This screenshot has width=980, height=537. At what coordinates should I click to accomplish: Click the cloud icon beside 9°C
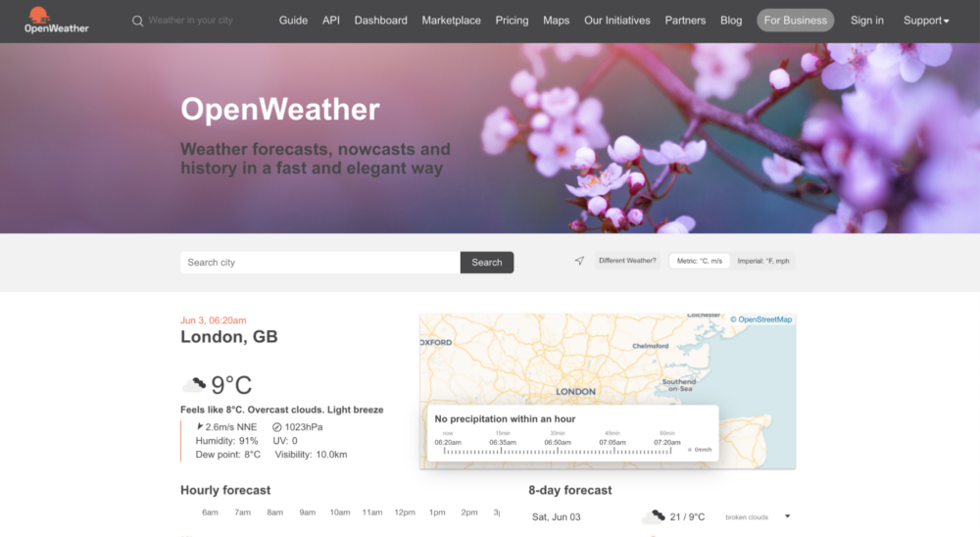tap(194, 384)
